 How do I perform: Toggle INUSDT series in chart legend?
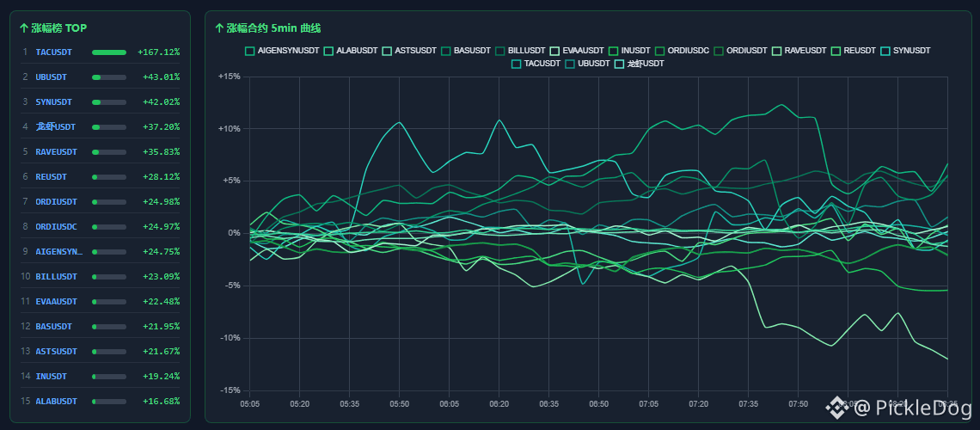(629, 51)
